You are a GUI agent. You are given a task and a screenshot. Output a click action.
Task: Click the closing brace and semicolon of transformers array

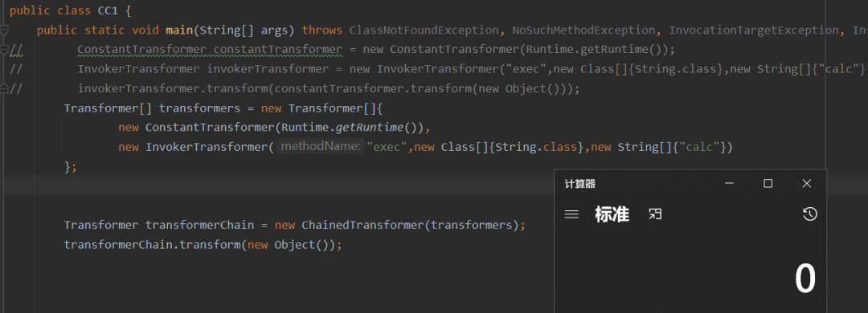coord(70,166)
